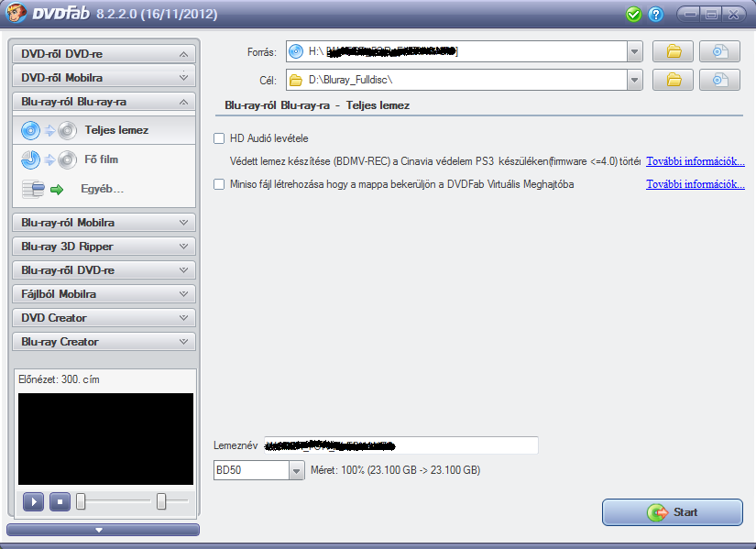
Task: Open the Forrás source dropdown arrow
Action: [x=634, y=51]
